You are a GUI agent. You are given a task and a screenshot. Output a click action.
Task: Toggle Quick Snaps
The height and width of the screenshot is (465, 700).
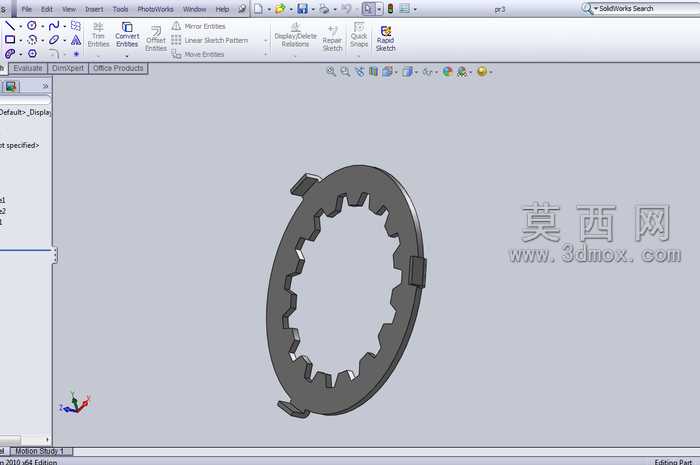[x=358, y=34]
